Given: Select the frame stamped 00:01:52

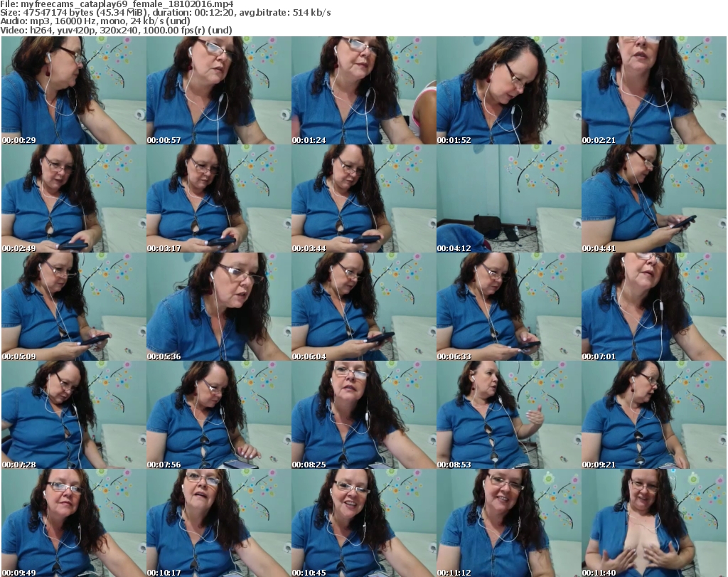Looking at the screenshot, I should point(509,90).
